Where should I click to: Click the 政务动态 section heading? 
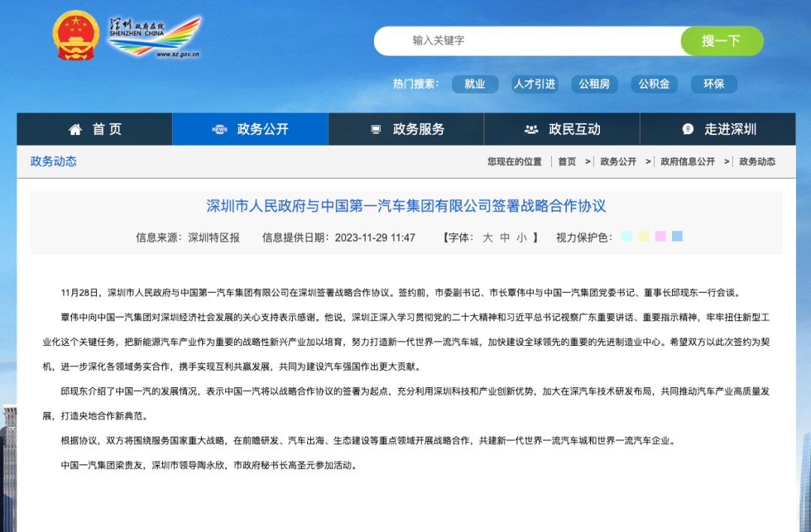(53, 161)
